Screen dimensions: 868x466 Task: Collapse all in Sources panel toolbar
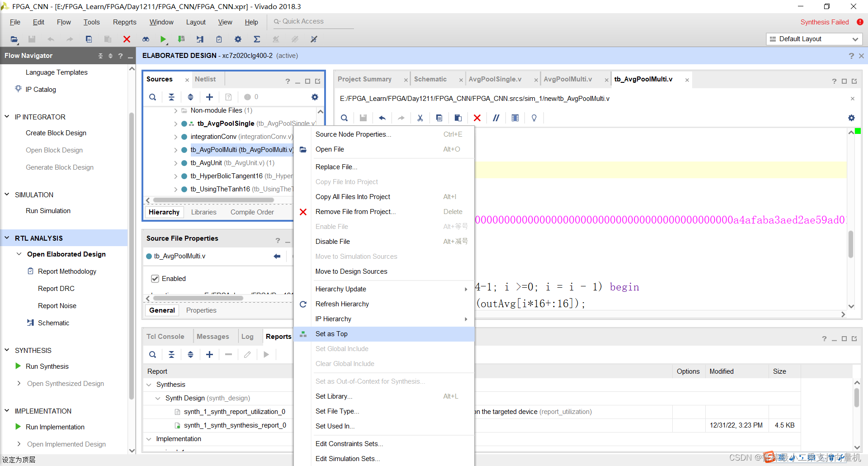click(171, 97)
